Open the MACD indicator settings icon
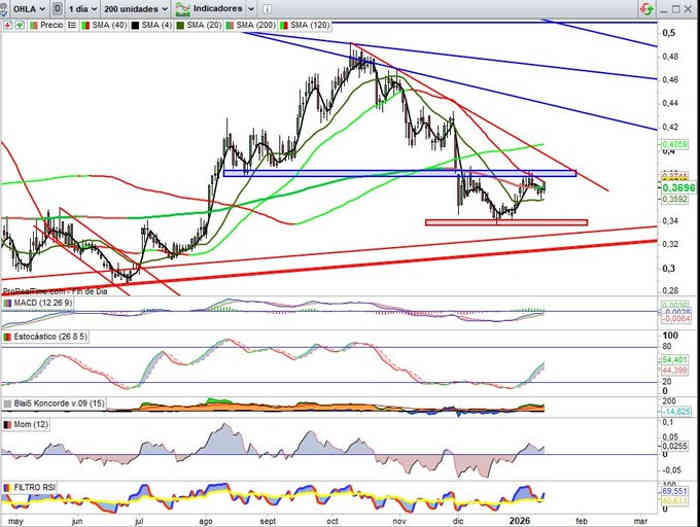Image resolution: width=700 pixels, height=527 pixels. click(x=7, y=303)
